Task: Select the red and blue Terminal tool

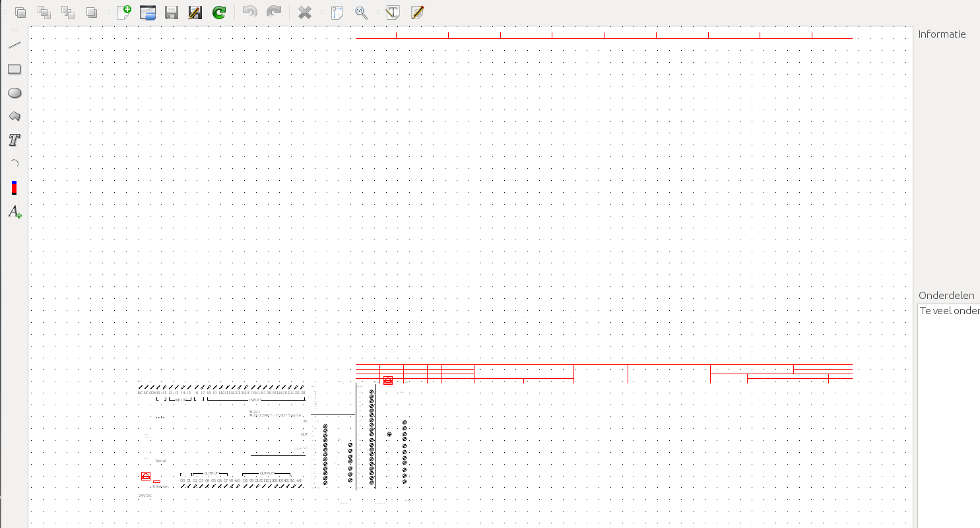Action: [15, 188]
